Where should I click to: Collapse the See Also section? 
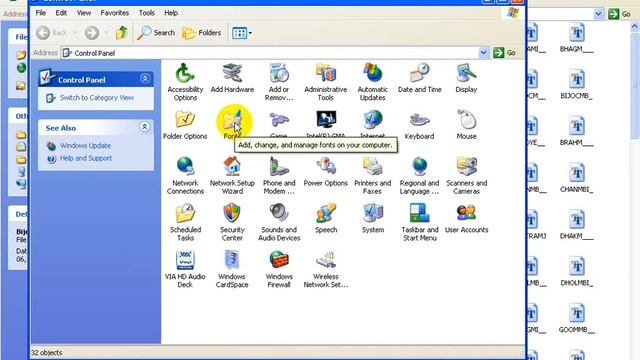[144, 127]
